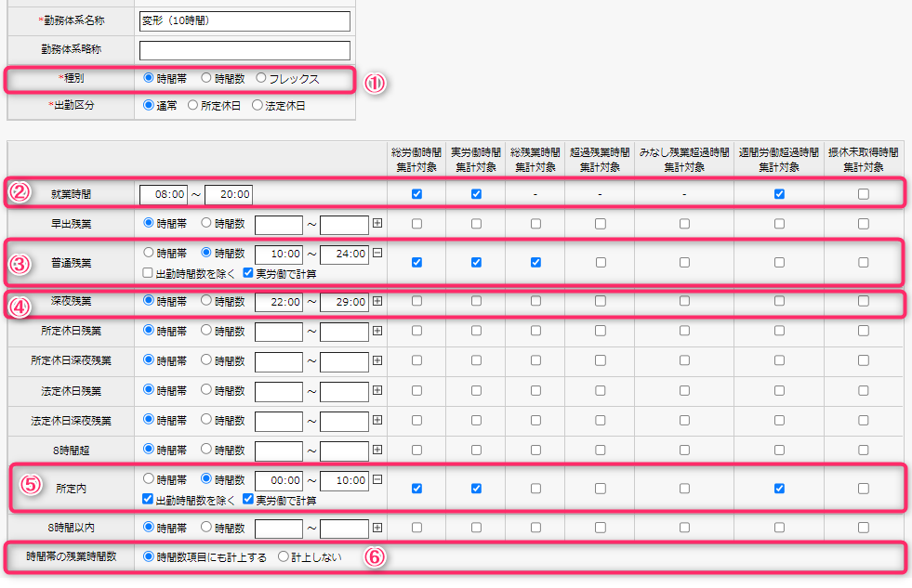
Task: Expand the 法定休日残業 time range row
Action: pos(377,391)
